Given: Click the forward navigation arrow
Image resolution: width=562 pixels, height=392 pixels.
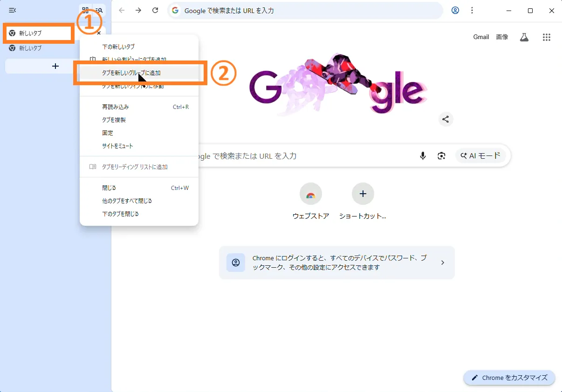Looking at the screenshot, I should point(138,10).
